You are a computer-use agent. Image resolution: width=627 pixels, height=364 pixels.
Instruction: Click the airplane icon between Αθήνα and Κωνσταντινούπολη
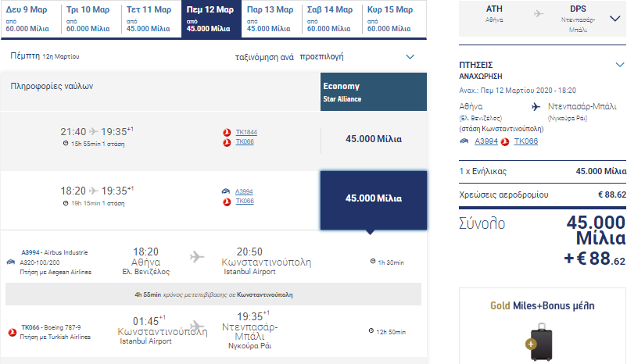[196, 256]
